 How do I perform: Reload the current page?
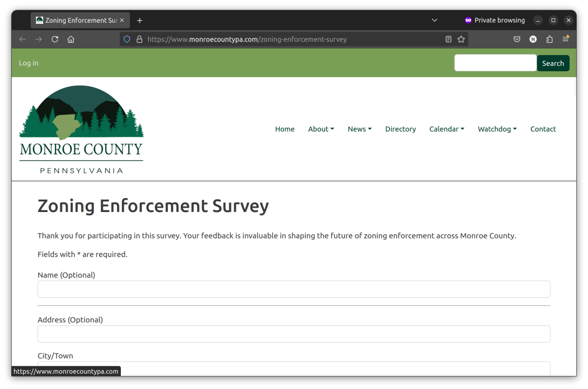pyautogui.click(x=54, y=39)
